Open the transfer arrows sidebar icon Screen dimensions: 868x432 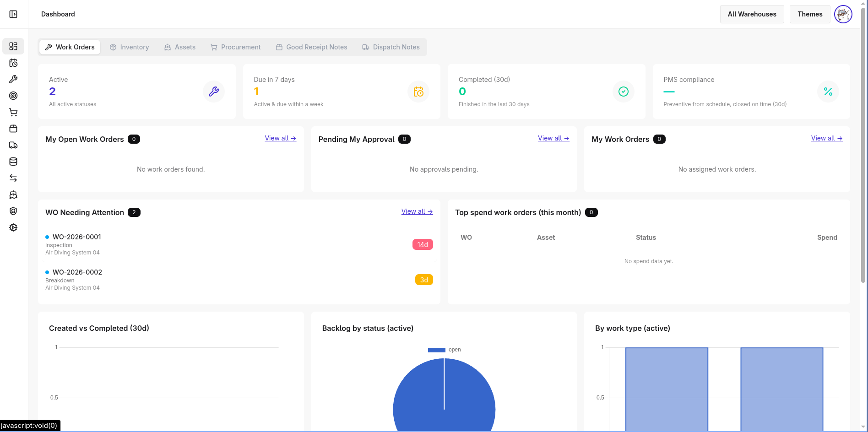(x=13, y=178)
